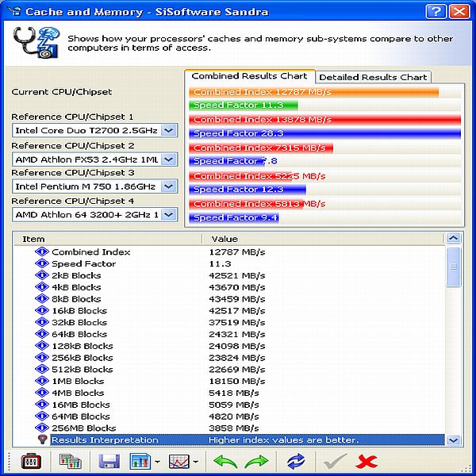This screenshot has width=476, height=476.
Task: Click lightbulb icon beside Results Interpretation
Action: (x=43, y=440)
